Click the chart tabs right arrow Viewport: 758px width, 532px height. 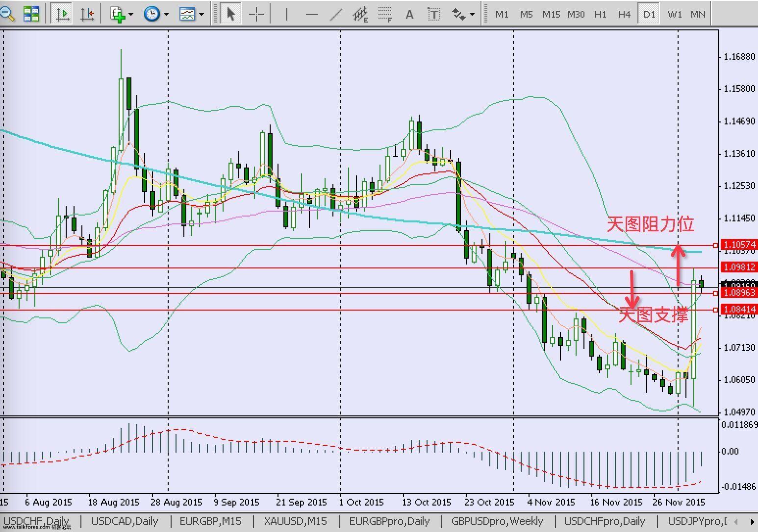753,522
